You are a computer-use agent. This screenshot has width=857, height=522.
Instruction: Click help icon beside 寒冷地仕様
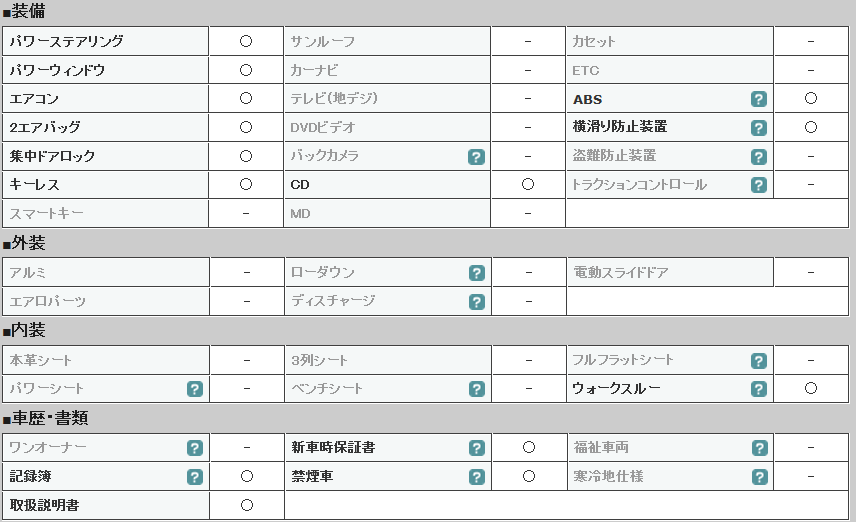[x=759, y=477]
